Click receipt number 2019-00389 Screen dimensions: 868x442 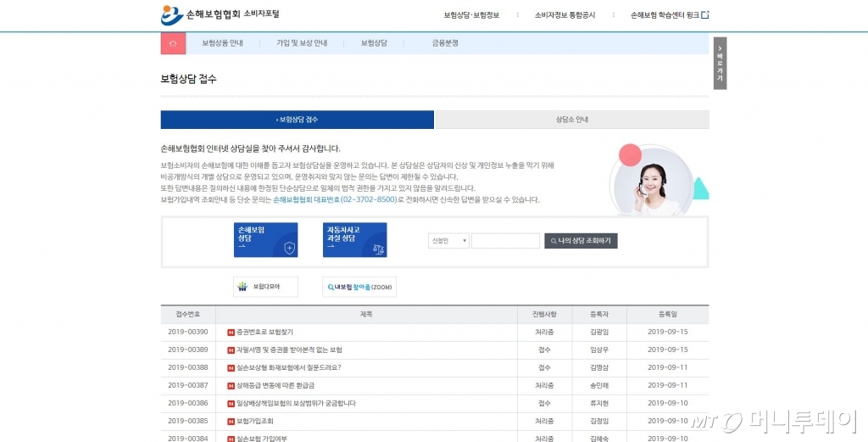pos(188,350)
